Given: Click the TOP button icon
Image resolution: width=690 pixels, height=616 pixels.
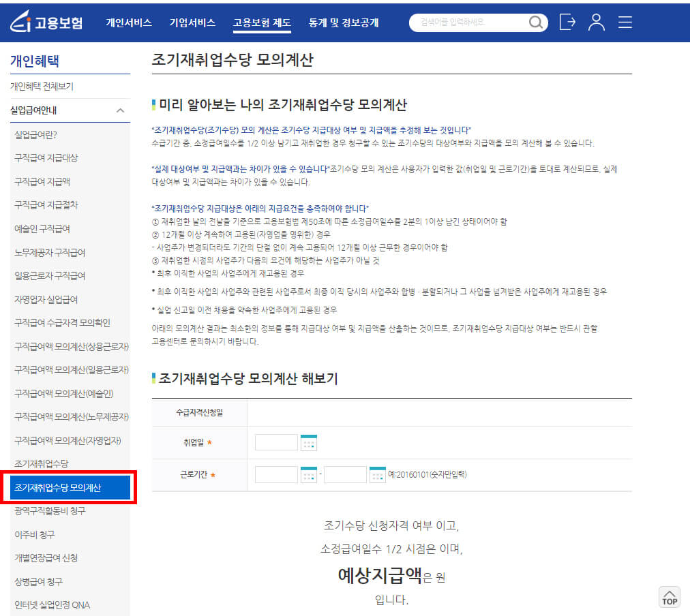Looking at the screenshot, I should point(669,597).
